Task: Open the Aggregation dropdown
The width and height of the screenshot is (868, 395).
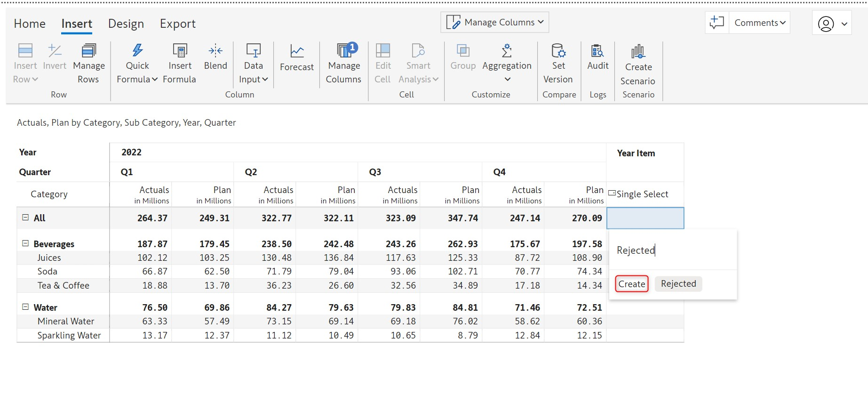Action: [507, 79]
